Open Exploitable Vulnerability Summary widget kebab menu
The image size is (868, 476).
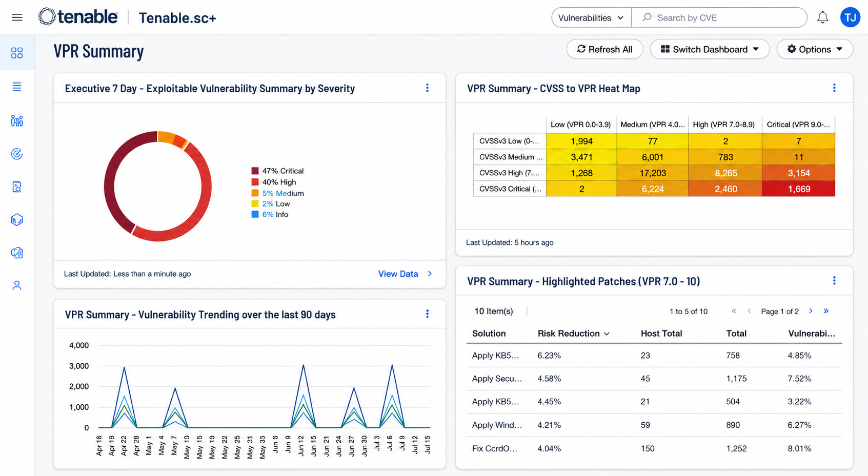(x=427, y=88)
